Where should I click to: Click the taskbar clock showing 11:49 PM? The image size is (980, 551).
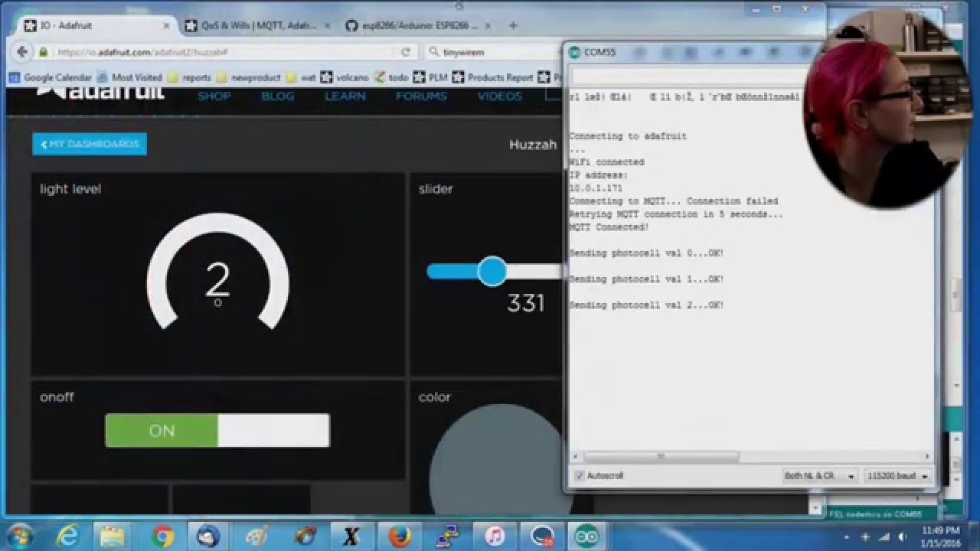coord(942,536)
